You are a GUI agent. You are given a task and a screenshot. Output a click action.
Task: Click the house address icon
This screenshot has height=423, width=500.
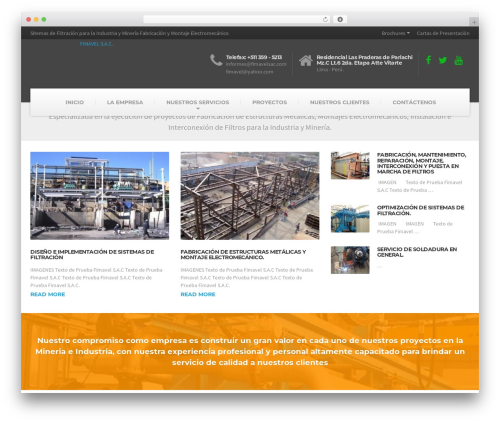(305, 60)
